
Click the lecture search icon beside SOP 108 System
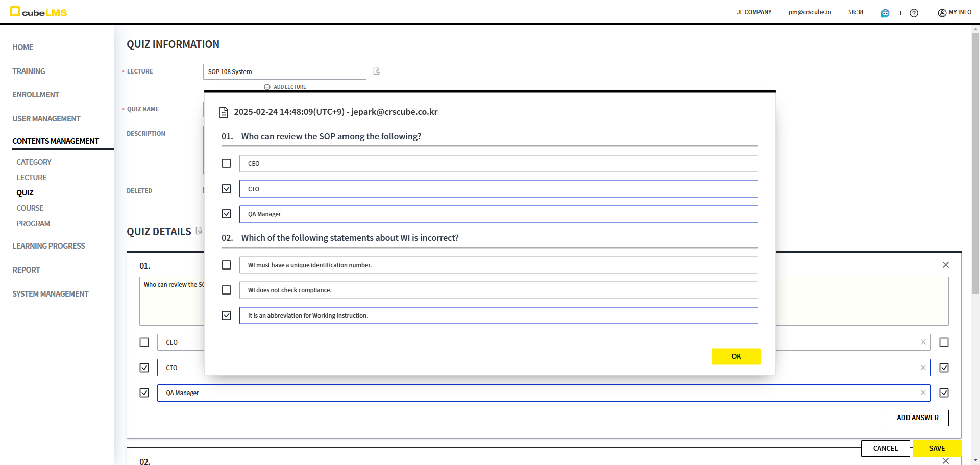tap(376, 71)
